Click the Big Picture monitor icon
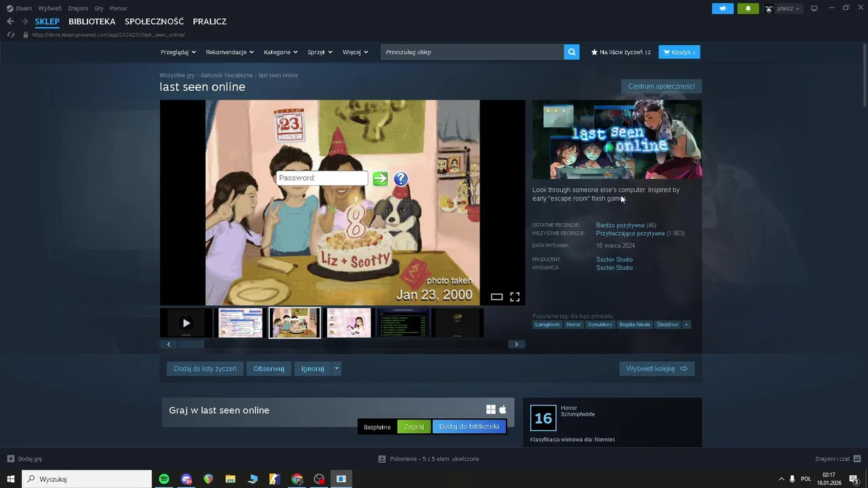 (814, 8)
